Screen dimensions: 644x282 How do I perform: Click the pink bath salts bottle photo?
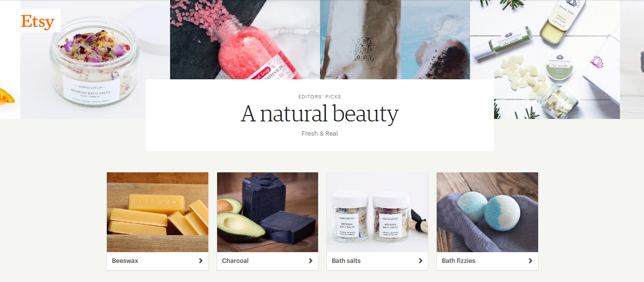(x=245, y=40)
